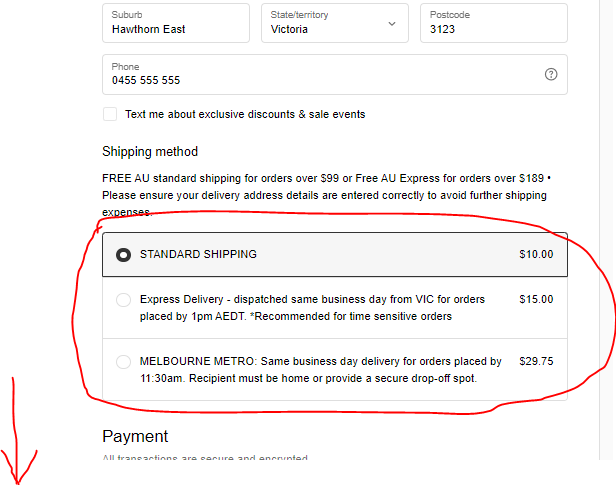
Task: Click the phone field help question-mark icon
Action: 551,74
